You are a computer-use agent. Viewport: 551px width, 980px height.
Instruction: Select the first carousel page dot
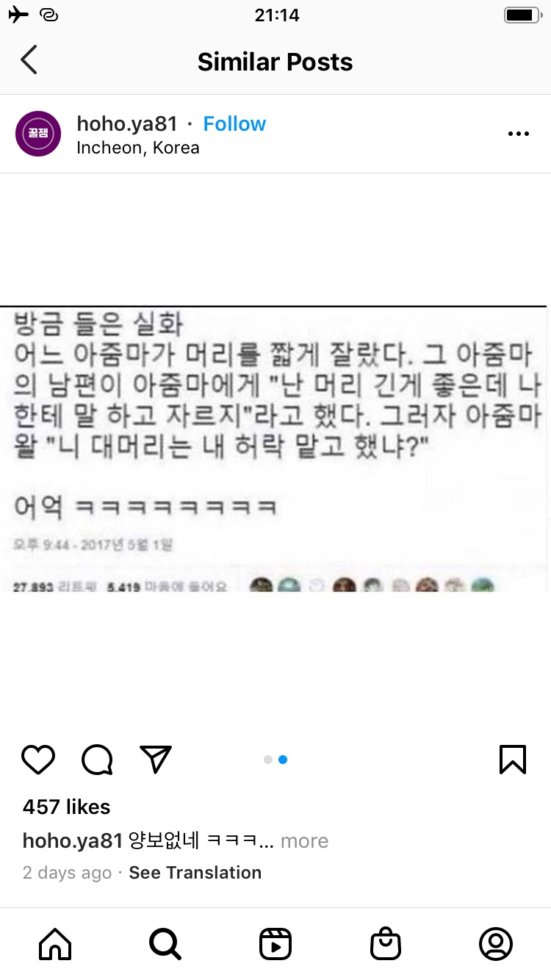tap(268, 760)
